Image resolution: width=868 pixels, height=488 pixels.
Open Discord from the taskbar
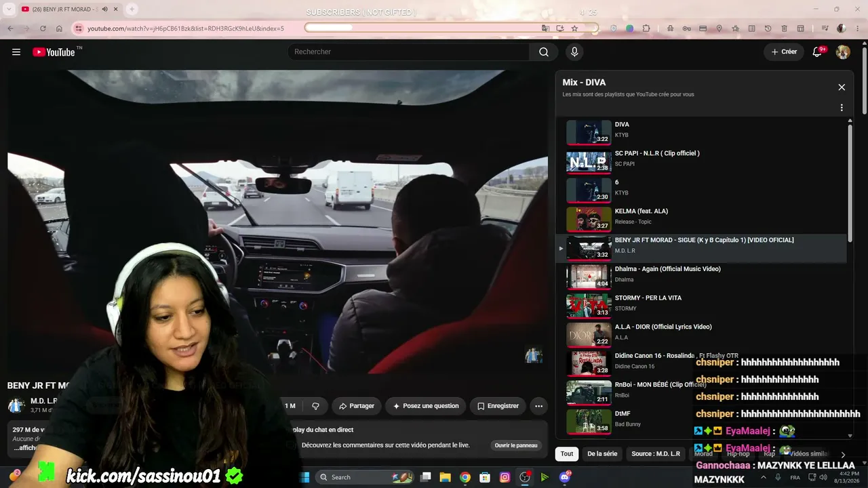click(x=565, y=477)
